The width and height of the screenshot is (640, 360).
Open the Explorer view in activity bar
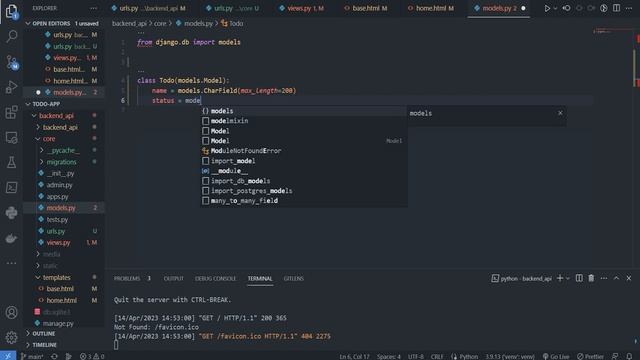tap(11, 11)
